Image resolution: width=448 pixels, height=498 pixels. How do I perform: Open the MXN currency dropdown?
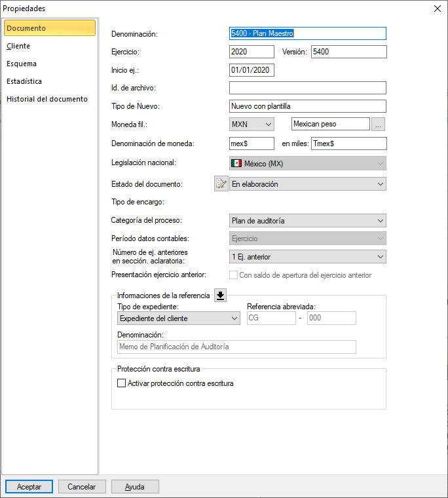point(252,125)
